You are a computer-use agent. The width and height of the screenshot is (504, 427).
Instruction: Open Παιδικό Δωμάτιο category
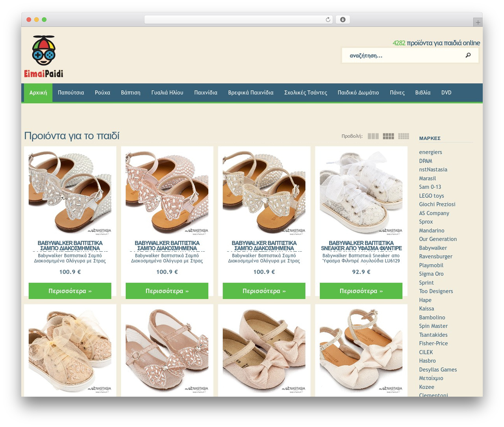[x=358, y=93]
